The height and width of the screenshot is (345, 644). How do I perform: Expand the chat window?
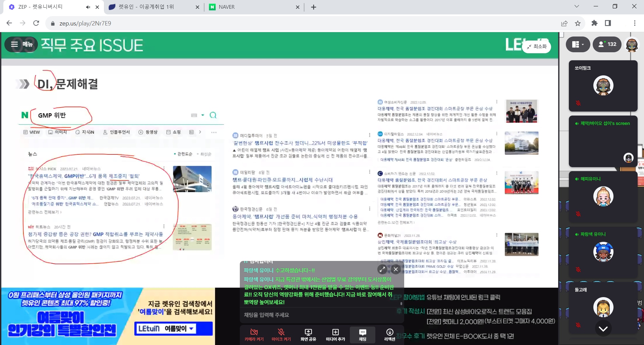pyautogui.click(x=382, y=269)
